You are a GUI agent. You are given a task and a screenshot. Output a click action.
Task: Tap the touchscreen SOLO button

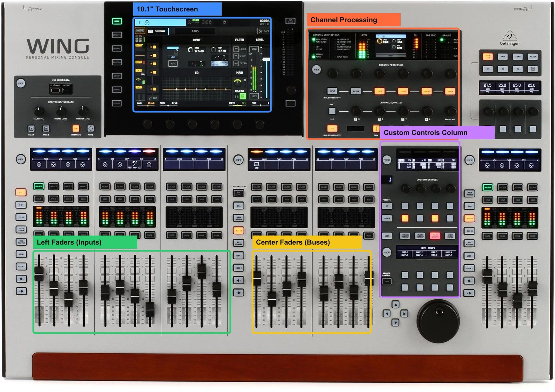click(x=254, y=49)
